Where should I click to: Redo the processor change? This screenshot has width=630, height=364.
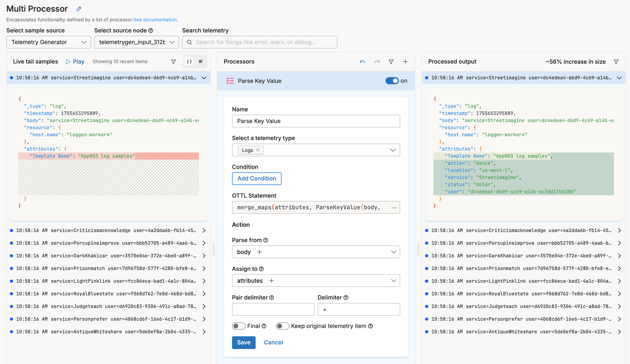click(377, 62)
